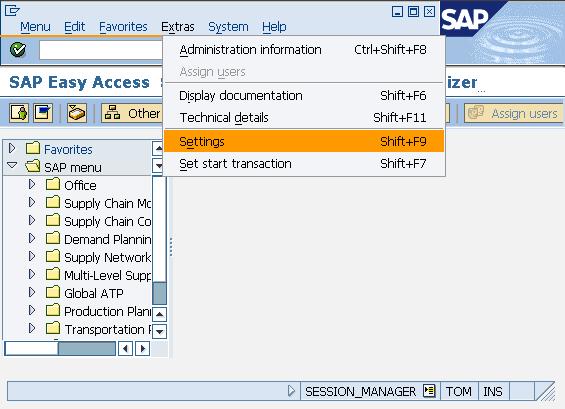565x409 pixels.
Task: Open the Extras menu
Action: 178,27
